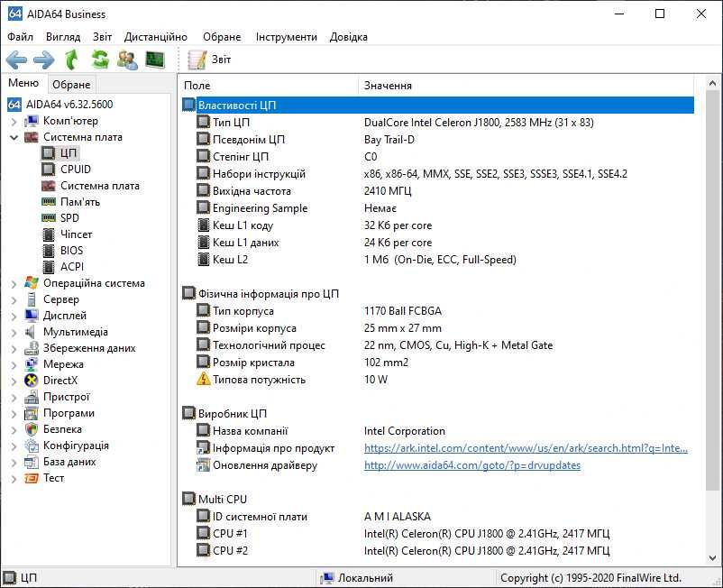
Task: Select the BIOS icon item
Action: pos(49,251)
